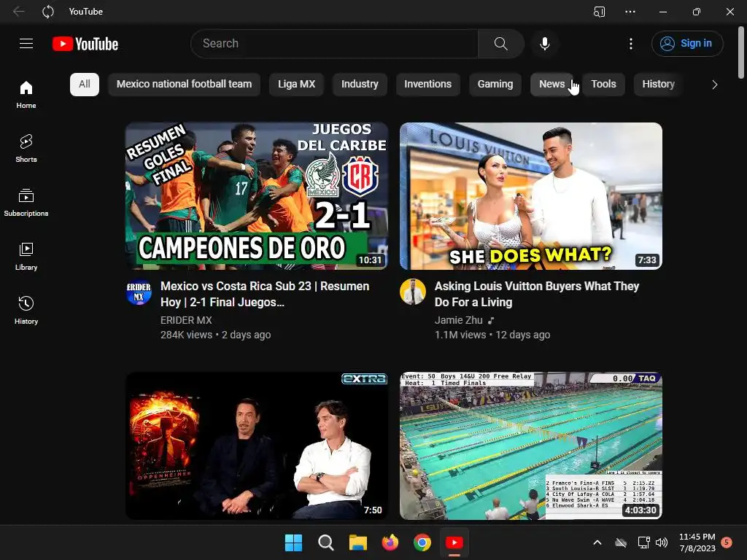Viewport: 747px width, 560px height.
Task: Reload the page with refresh icon
Action: [48, 12]
